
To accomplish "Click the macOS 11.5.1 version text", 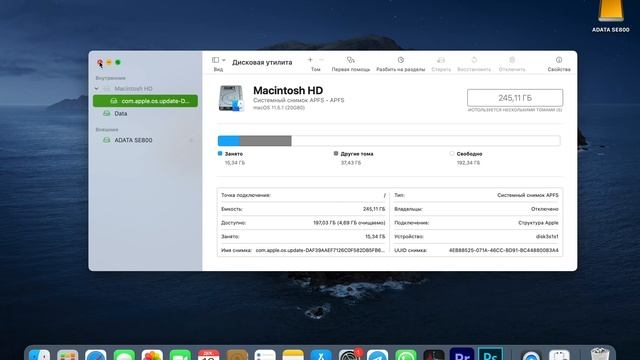I will 279,108.
